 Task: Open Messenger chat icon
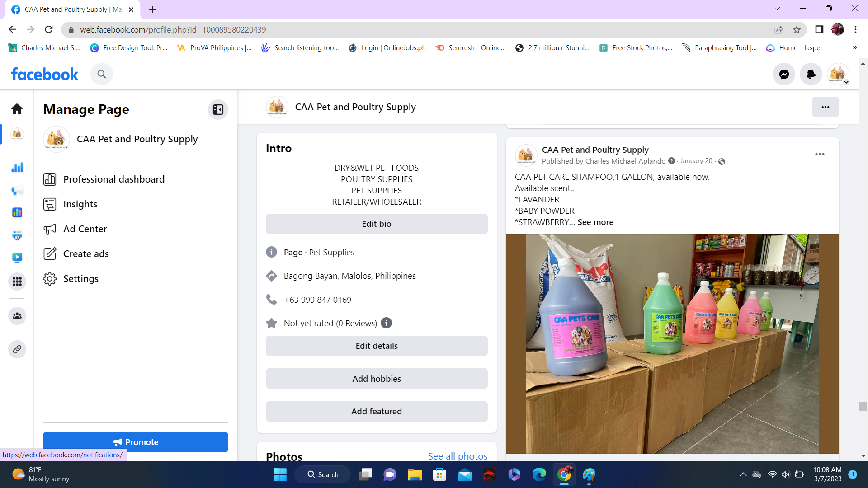click(784, 74)
